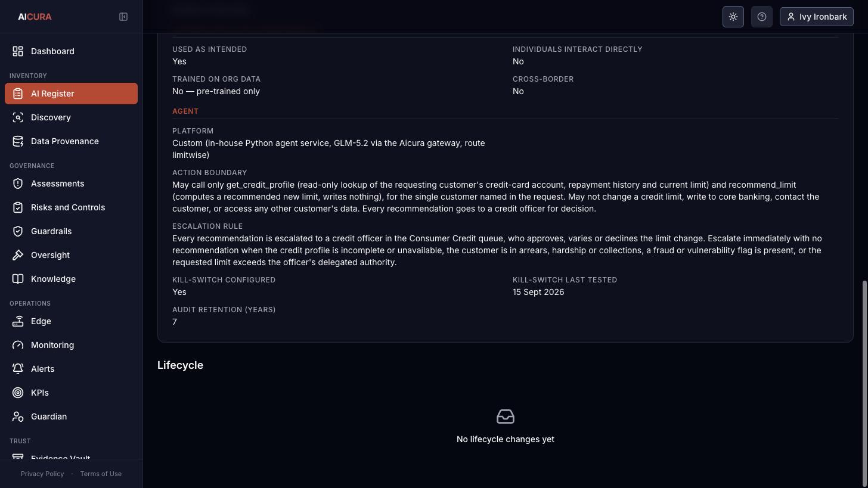
Task: Click the Risks and Controls clipboard-check icon
Action: coord(18,207)
